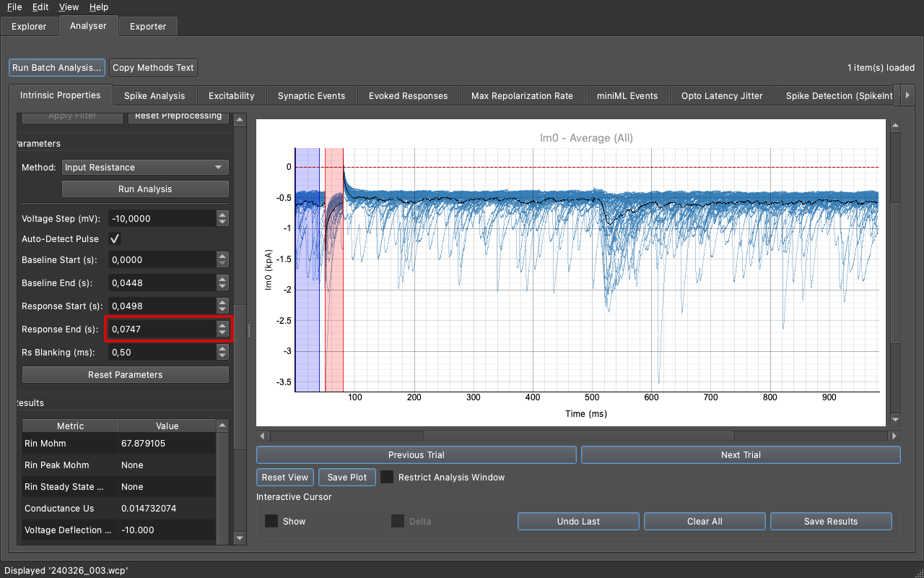The image size is (924, 578).
Task: Increase Rs Blanking value
Action: 222,348
